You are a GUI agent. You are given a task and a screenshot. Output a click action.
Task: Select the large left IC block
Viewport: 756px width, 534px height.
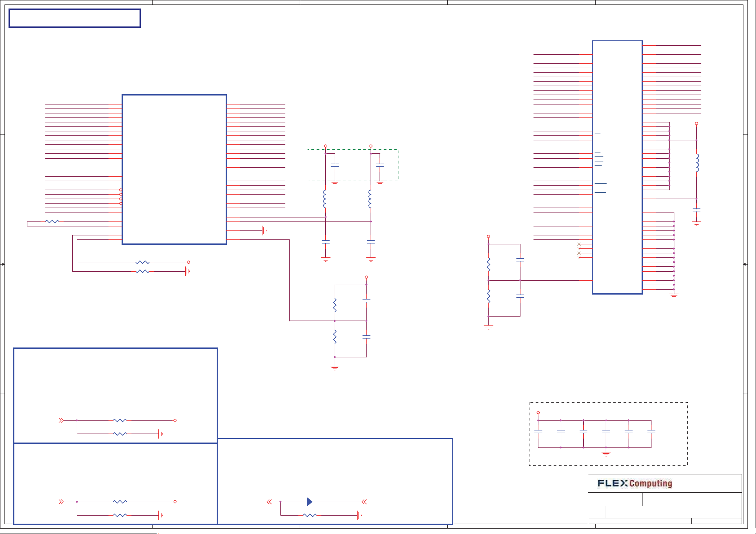174,169
